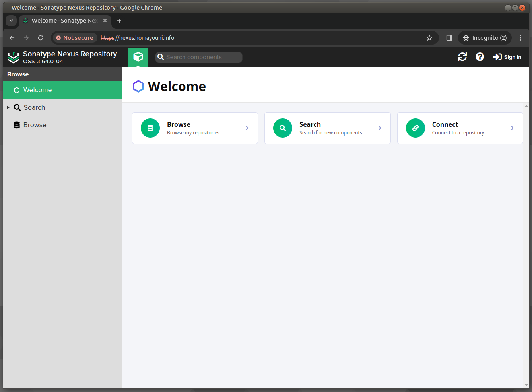Image resolution: width=532 pixels, height=392 pixels.
Task: Toggle the Chrome side panel icon
Action: (449, 38)
